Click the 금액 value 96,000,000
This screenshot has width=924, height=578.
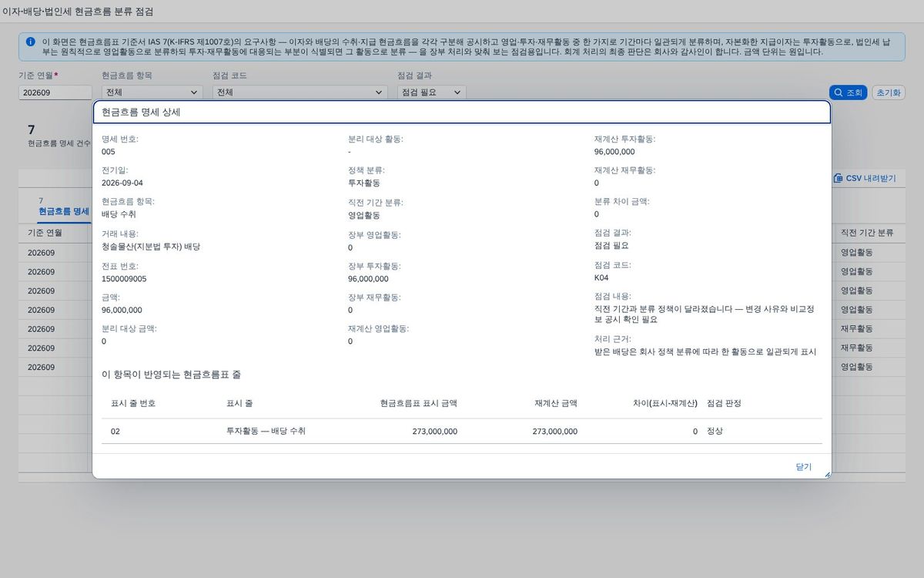[122, 310]
